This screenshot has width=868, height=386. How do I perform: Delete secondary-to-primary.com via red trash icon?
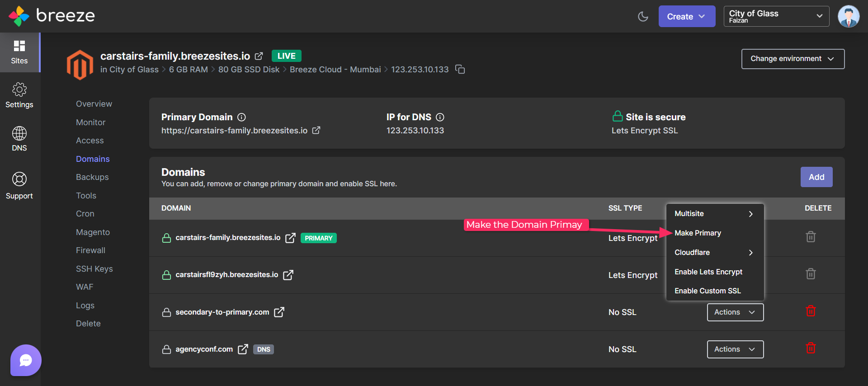pos(811,311)
